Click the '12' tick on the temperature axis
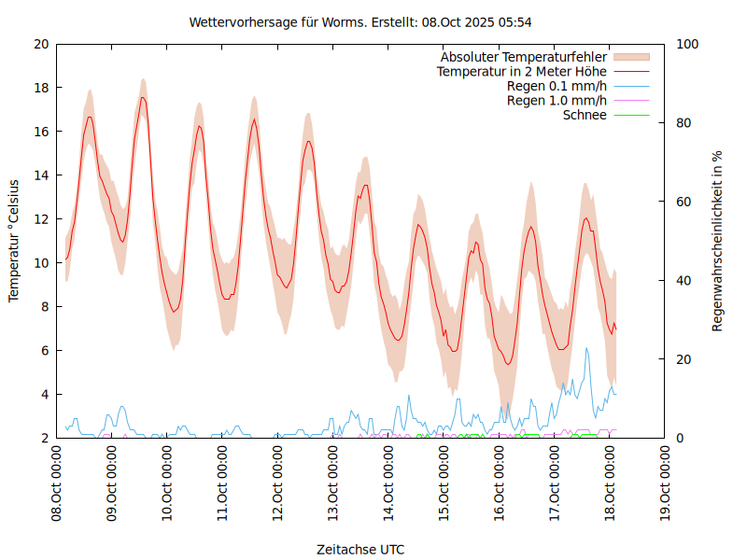747x560 pixels. [40, 219]
